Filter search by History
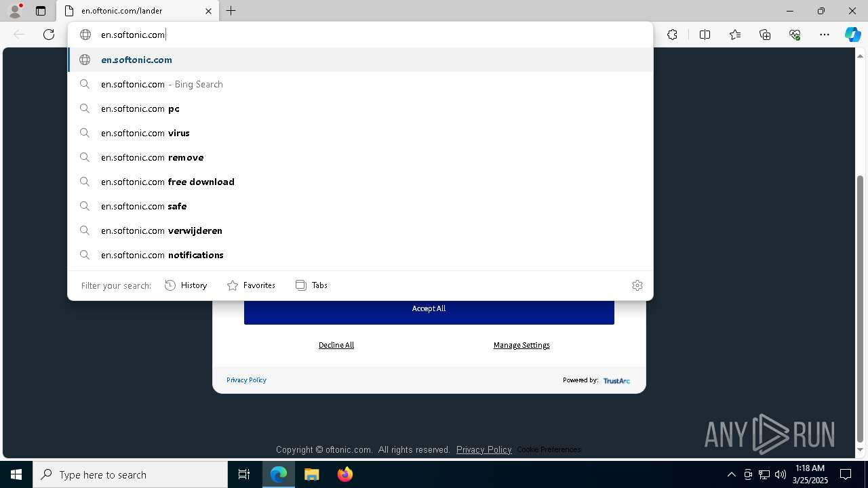868x488 pixels. [186, 285]
